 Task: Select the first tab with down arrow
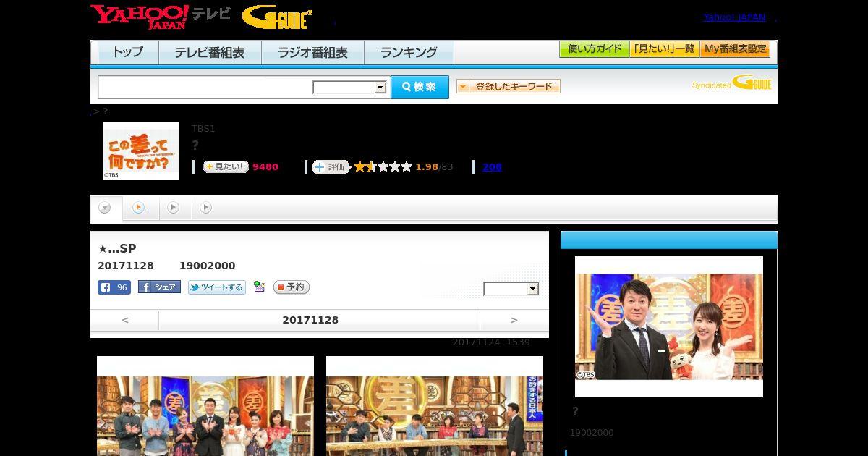pyautogui.click(x=105, y=208)
